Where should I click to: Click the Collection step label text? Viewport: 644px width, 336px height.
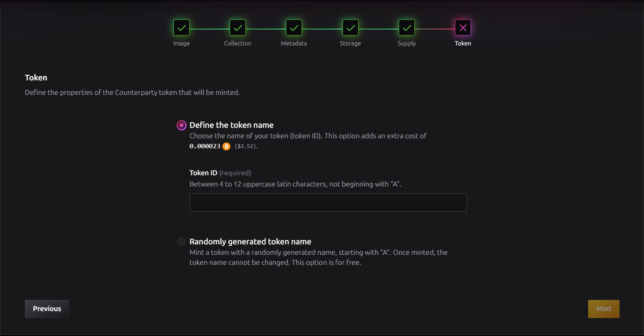click(x=238, y=43)
